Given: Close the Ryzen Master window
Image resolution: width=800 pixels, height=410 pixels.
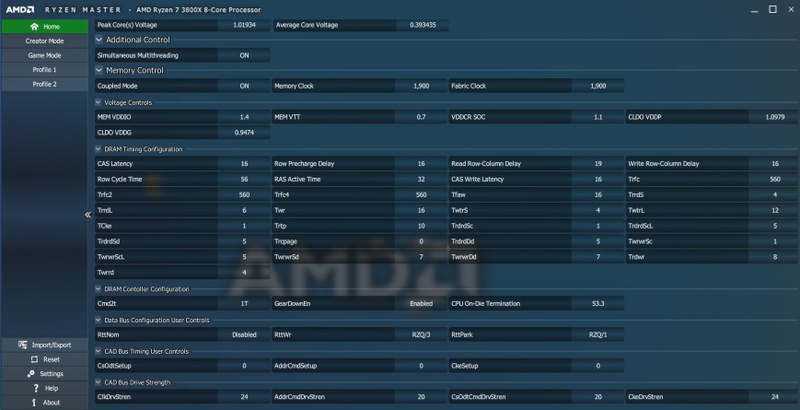Looking at the screenshot, I should pos(791,10).
